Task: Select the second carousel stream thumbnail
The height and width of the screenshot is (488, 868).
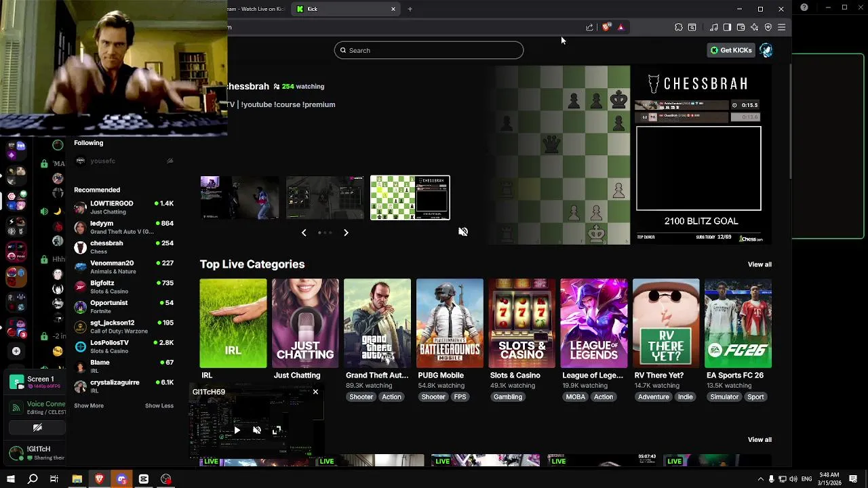Action: [x=325, y=198]
